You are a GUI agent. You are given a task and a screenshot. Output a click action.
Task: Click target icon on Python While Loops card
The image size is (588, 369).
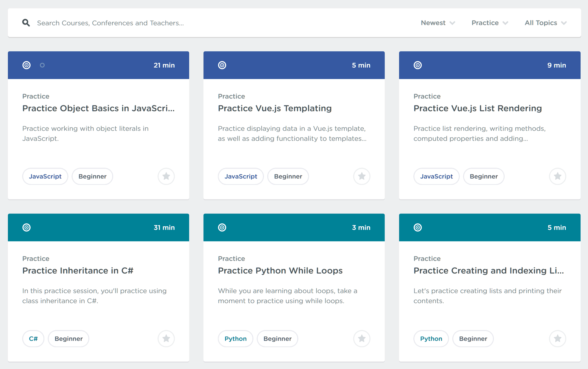click(x=222, y=228)
